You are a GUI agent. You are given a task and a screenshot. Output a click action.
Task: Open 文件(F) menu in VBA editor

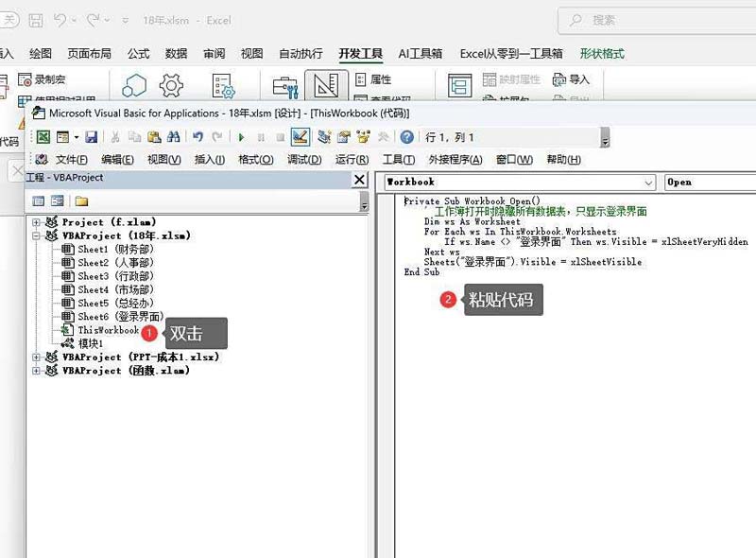coord(72,159)
